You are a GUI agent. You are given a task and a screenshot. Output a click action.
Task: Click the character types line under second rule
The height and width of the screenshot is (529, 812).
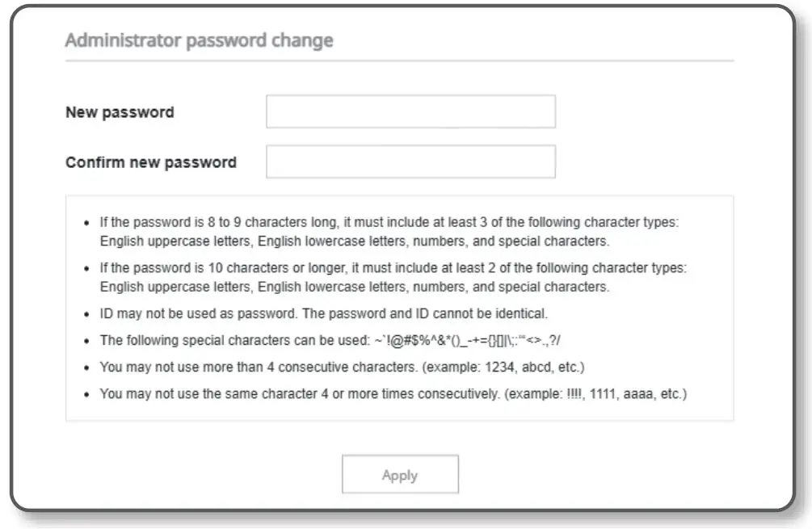[x=354, y=287]
